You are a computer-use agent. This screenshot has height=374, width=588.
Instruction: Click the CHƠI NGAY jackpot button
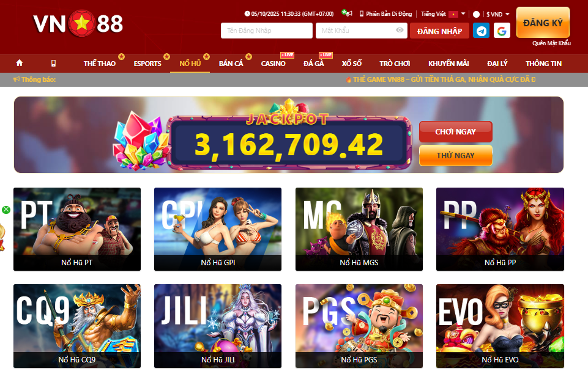pyautogui.click(x=456, y=132)
